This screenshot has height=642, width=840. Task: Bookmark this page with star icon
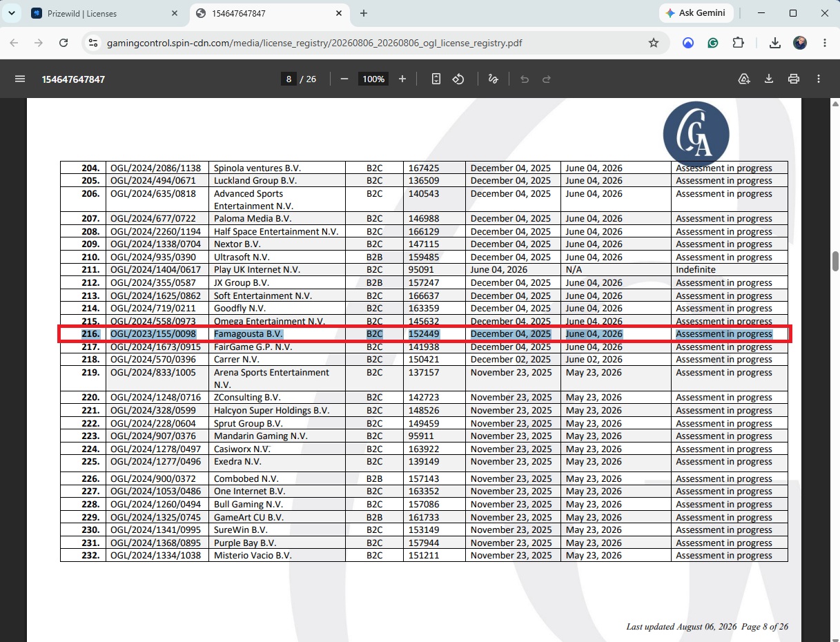pyautogui.click(x=654, y=43)
